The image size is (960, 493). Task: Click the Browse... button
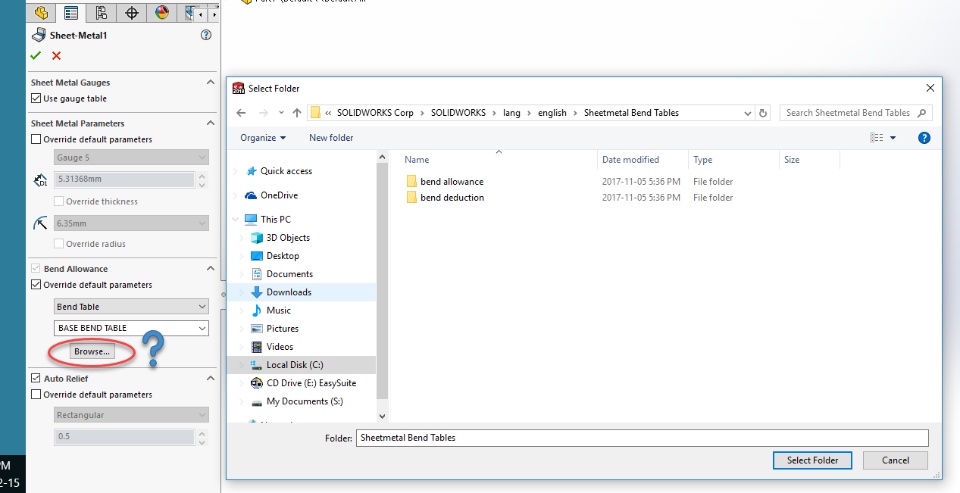92,352
